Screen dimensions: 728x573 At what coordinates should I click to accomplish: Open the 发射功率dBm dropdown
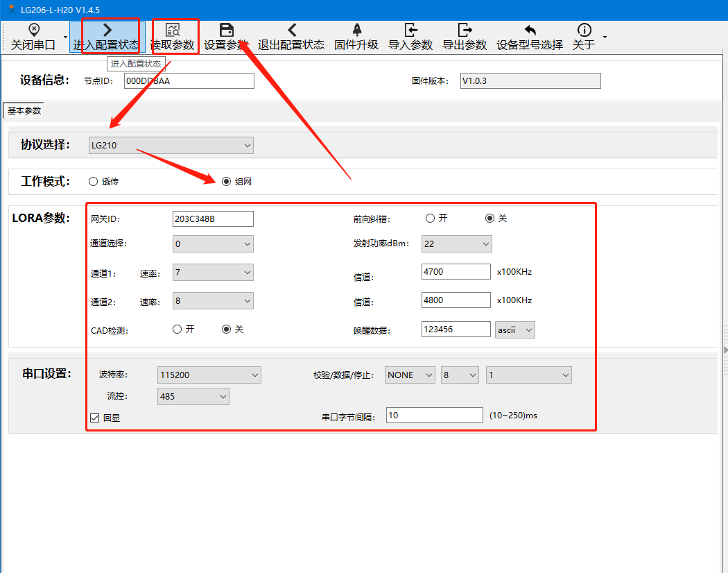(456, 244)
